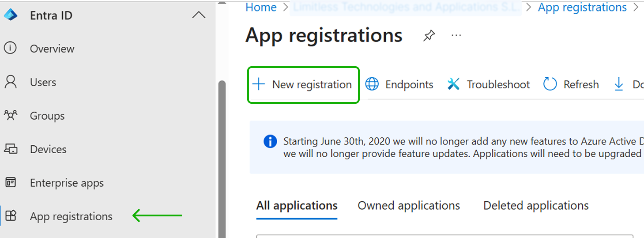Switch to Deleted applications tab
This screenshot has width=644, height=238.
[x=536, y=206]
